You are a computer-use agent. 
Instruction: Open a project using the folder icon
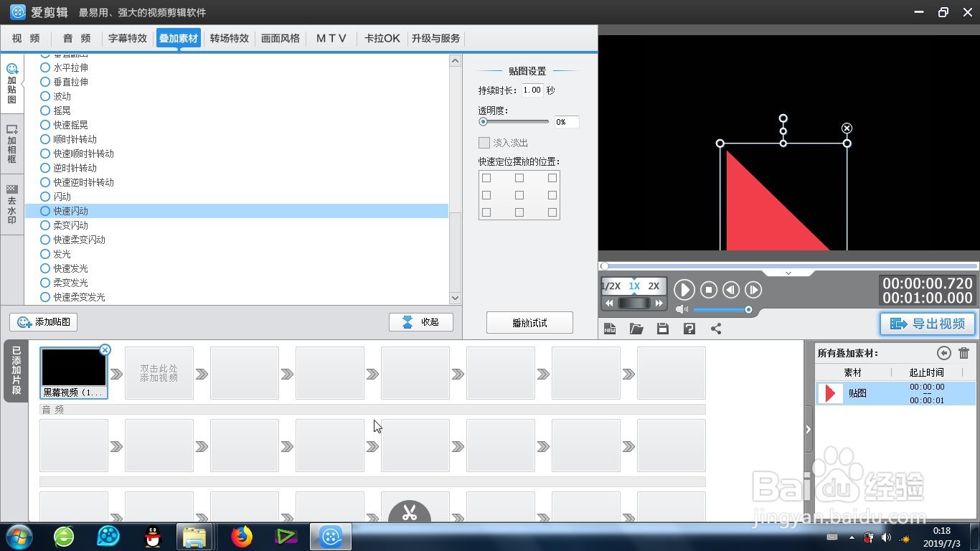[x=636, y=328]
